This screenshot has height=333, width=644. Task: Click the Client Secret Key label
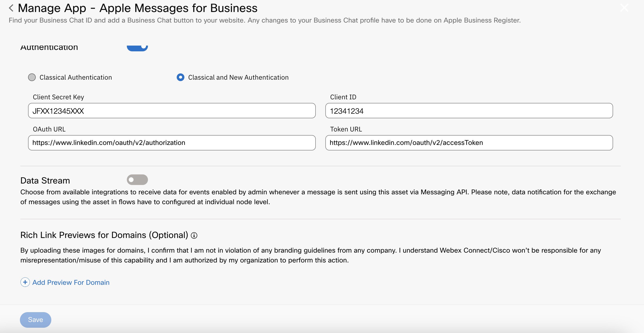point(59,97)
